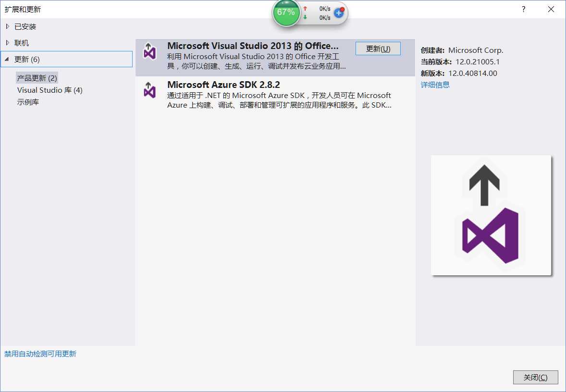Select the Microsoft Azure SDK 2.8.2 title
Screen dimensions: 566x392
223,85
